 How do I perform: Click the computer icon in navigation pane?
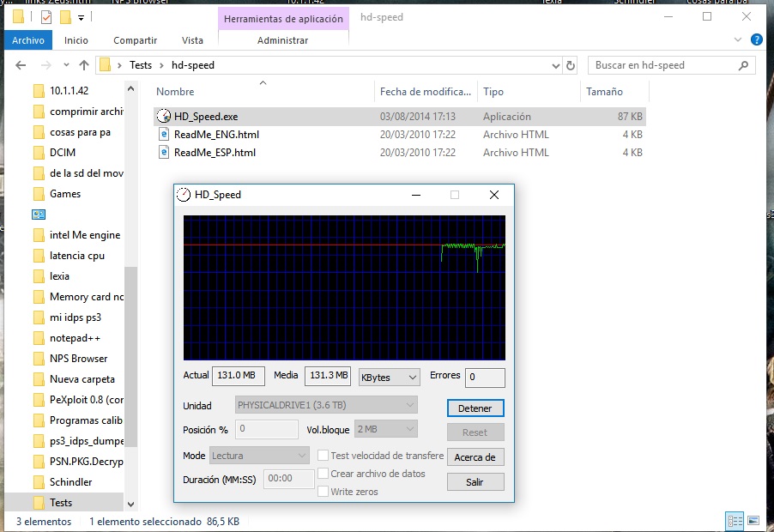point(39,215)
